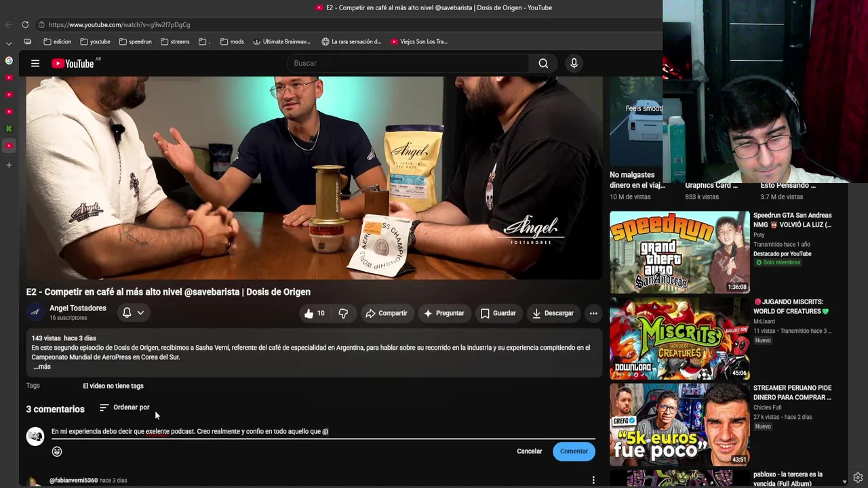Viewport: 868px width, 488px height.
Task: Open No malgastes dinero en el viaj... video
Action: 637,180
